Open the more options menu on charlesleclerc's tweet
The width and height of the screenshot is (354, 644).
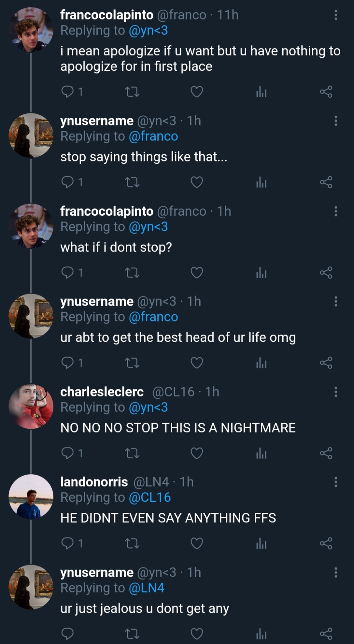point(336,392)
